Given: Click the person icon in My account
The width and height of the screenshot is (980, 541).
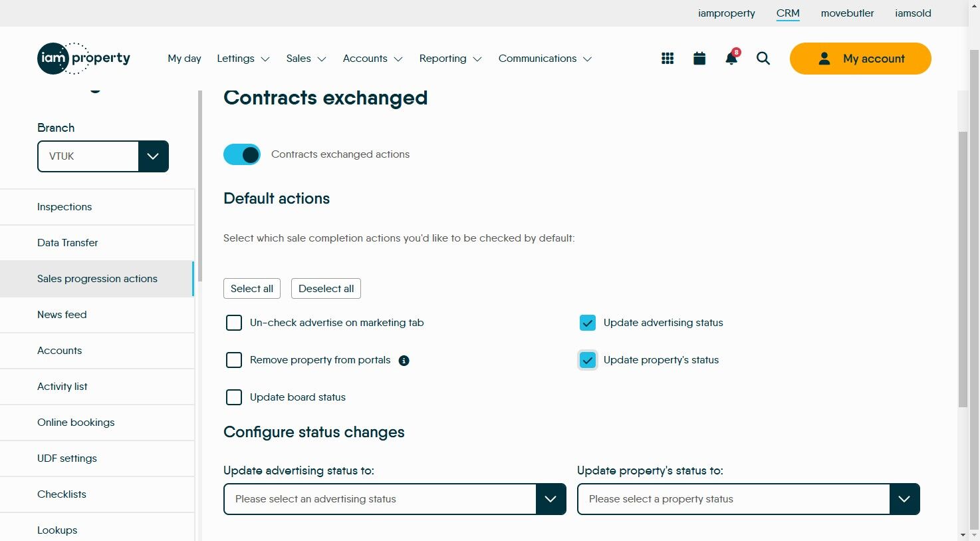Looking at the screenshot, I should [x=824, y=59].
